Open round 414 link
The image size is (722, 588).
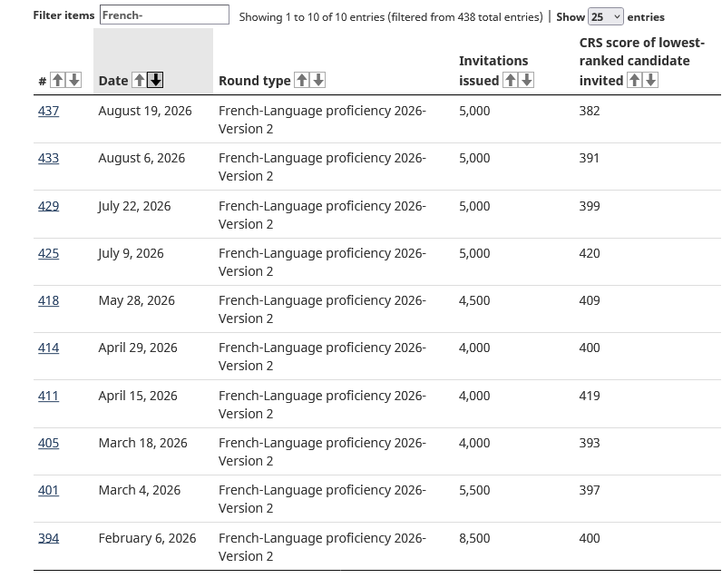point(48,348)
